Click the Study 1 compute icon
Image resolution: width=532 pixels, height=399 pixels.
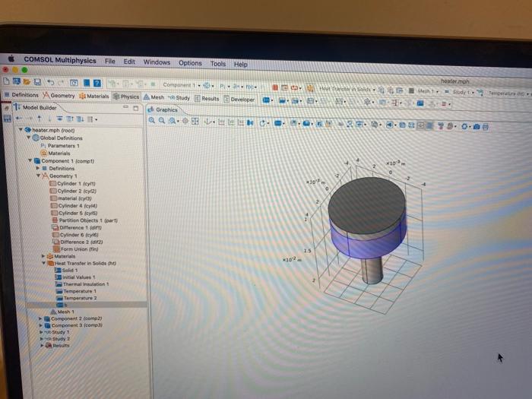[447, 92]
